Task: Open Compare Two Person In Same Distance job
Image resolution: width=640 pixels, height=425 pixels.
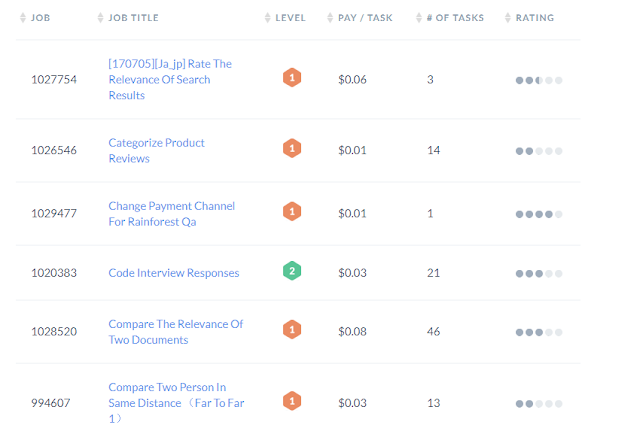Action: (166, 402)
